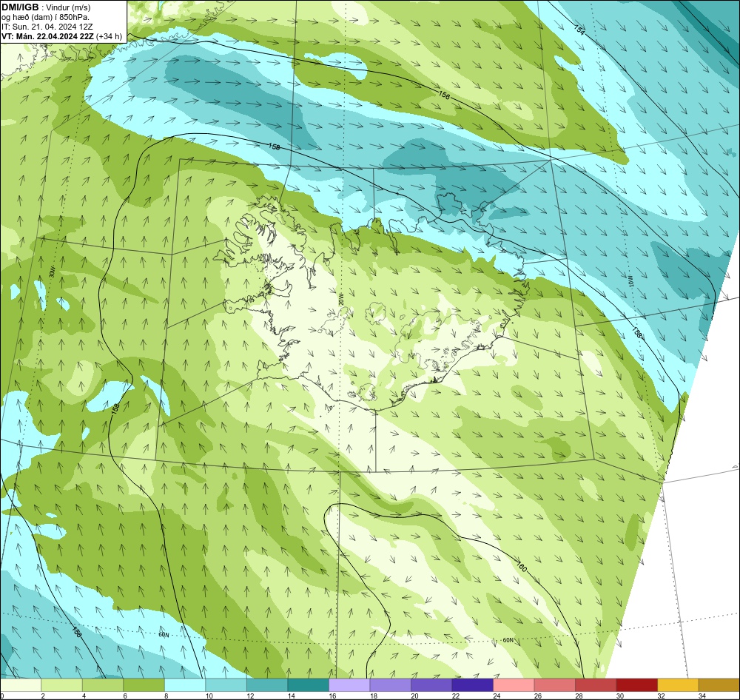Click the "DMI/IGB" title text

pyautogui.click(x=20, y=7)
